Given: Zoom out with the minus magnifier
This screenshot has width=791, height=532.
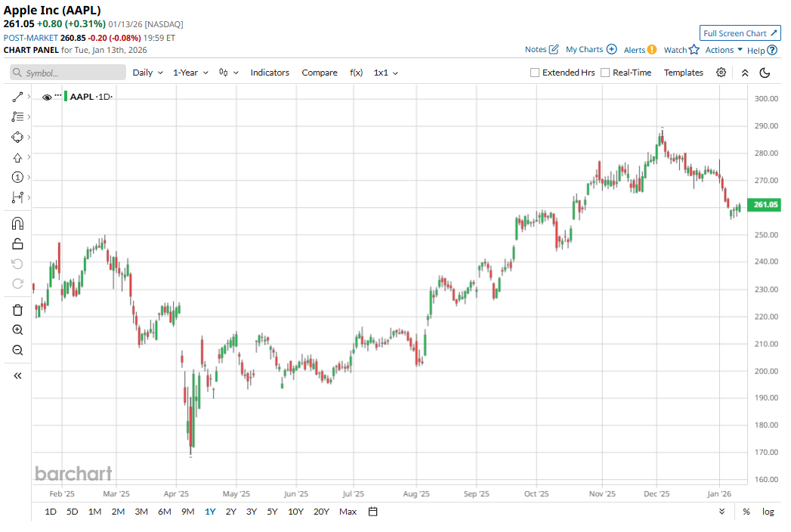Looking at the screenshot, I should tap(18, 350).
